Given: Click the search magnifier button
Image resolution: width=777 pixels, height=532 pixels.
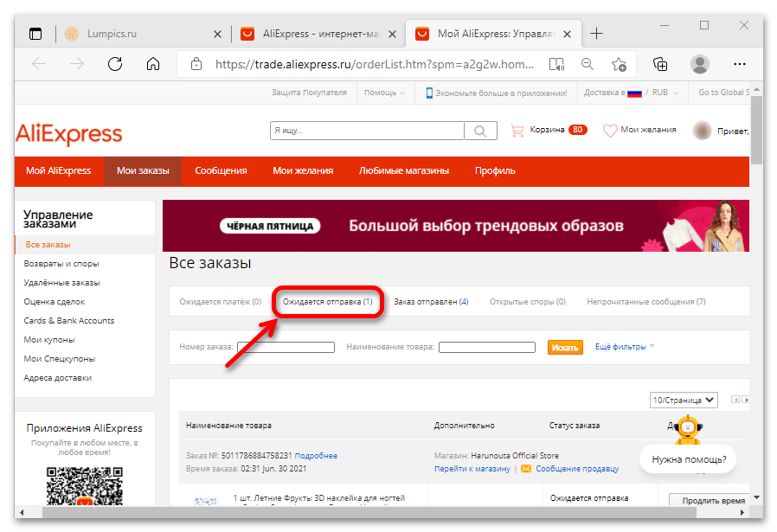Looking at the screenshot, I should coord(480,131).
